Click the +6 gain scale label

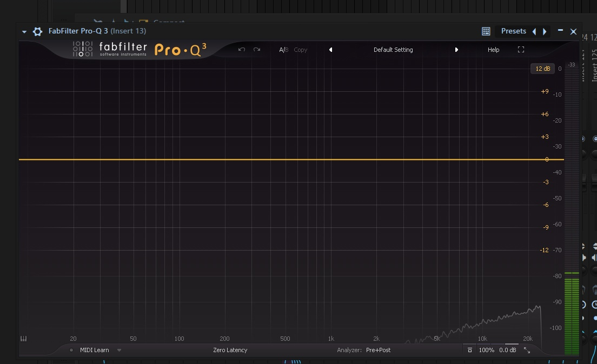[x=545, y=114]
